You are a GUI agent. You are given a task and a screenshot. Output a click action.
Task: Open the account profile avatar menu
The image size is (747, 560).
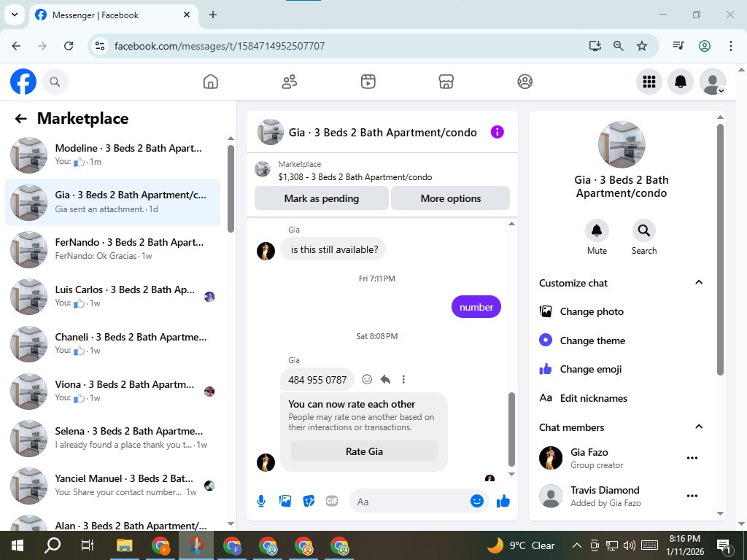(712, 82)
